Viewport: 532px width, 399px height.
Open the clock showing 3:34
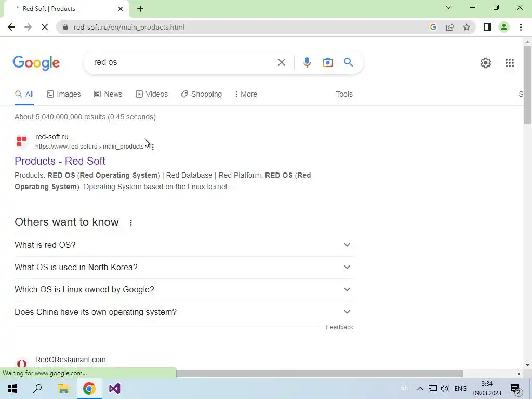[x=487, y=389]
